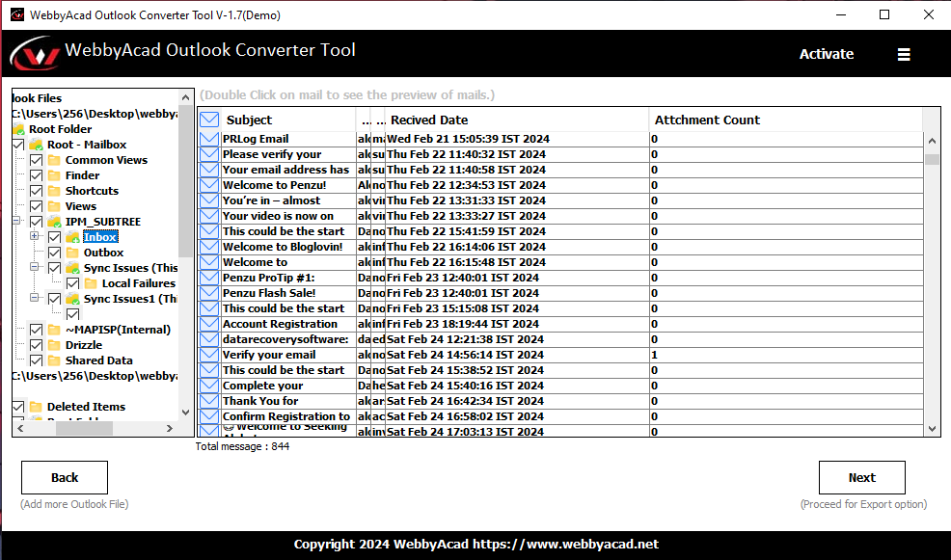Click the folder tree vertical scrollbar thumb
The image size is (951, 560).
tap(185, 181)
